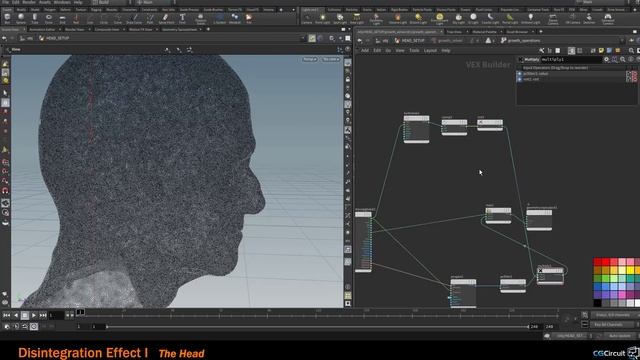Open the Render menu in main menu bar

(29, 2)
